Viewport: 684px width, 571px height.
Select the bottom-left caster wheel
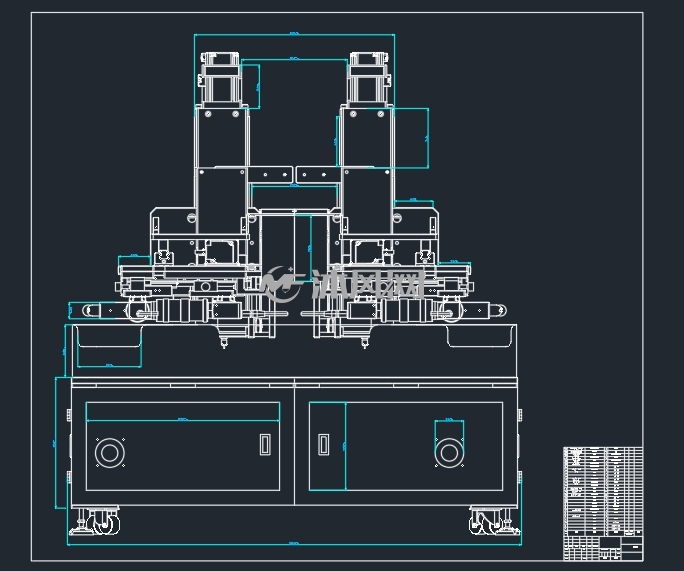tap(105, 523)
